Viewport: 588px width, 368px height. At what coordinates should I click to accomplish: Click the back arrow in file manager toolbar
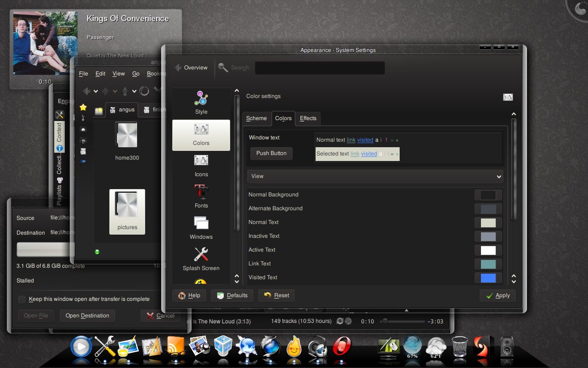coord(86,91)
